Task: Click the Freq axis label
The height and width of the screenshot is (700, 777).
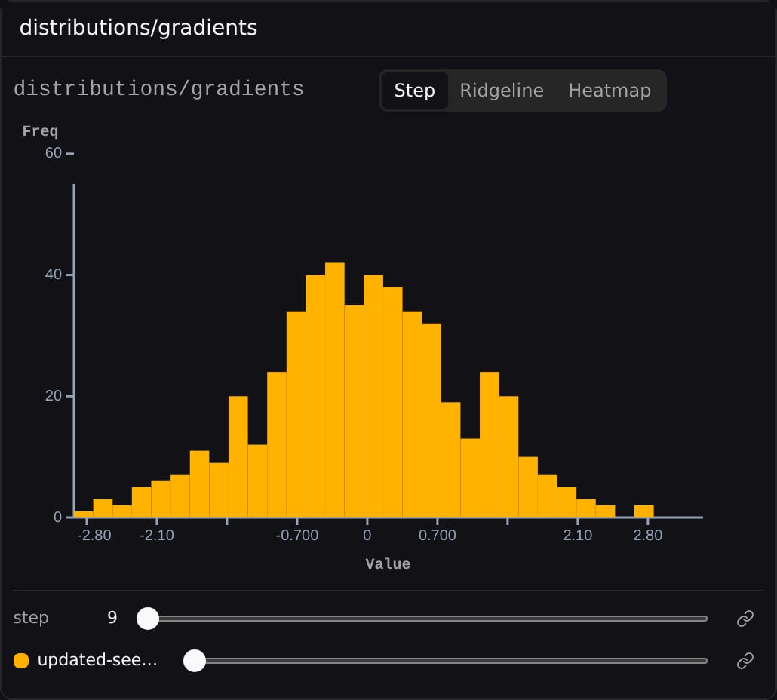Action: coord(40,130)
